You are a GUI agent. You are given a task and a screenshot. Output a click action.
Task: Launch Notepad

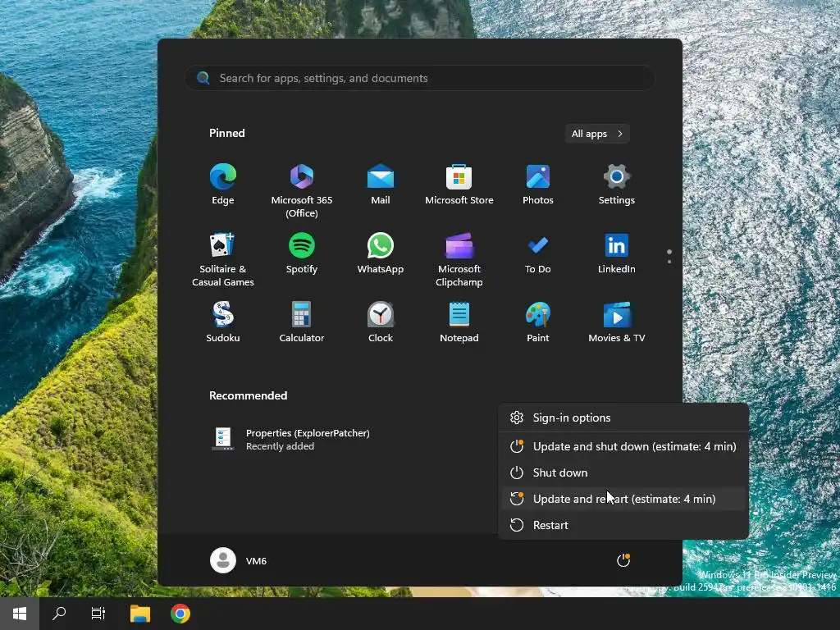tap(459, 322)
